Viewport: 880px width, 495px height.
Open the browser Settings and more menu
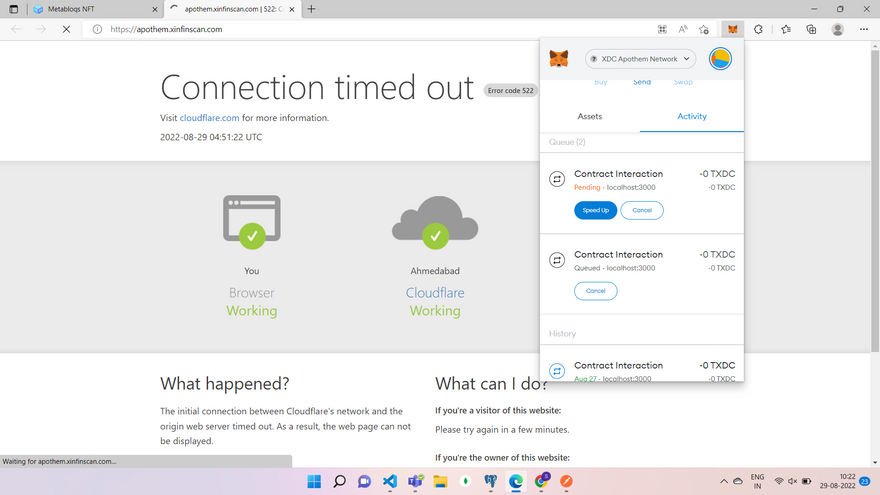[863, 30]
